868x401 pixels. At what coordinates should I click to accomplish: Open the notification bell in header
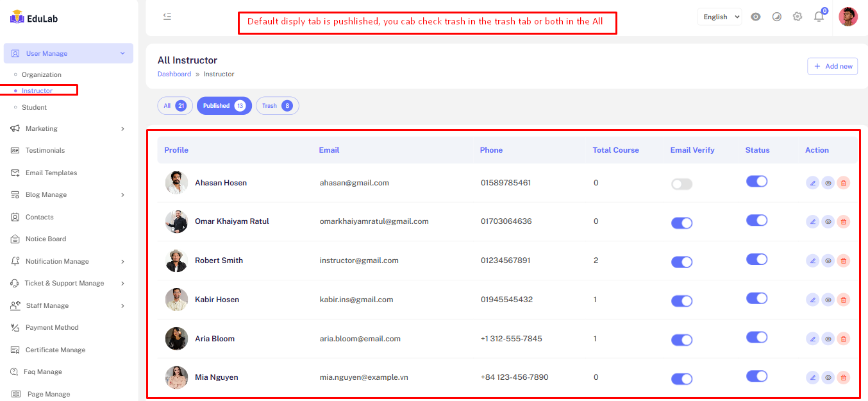point(819,17)
